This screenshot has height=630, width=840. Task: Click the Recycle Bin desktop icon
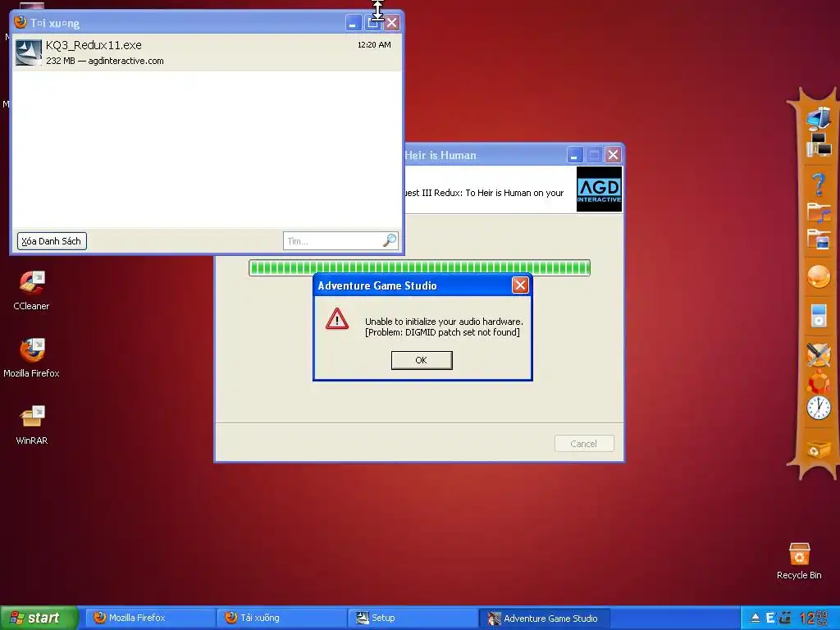coord(799,561)
